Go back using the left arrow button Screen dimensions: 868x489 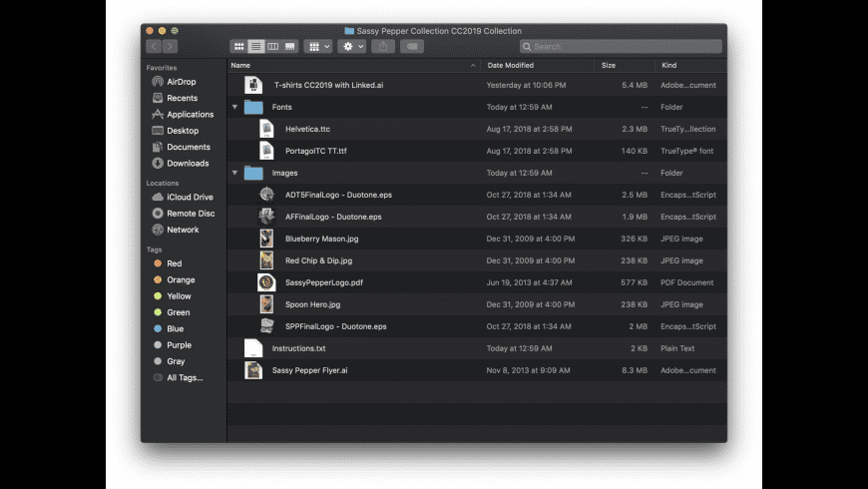[154, 47]
